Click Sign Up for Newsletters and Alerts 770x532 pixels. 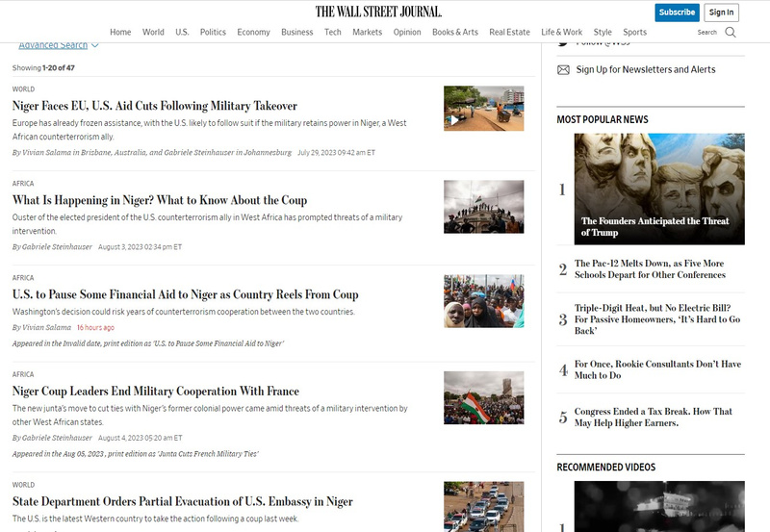click(645, 69)
